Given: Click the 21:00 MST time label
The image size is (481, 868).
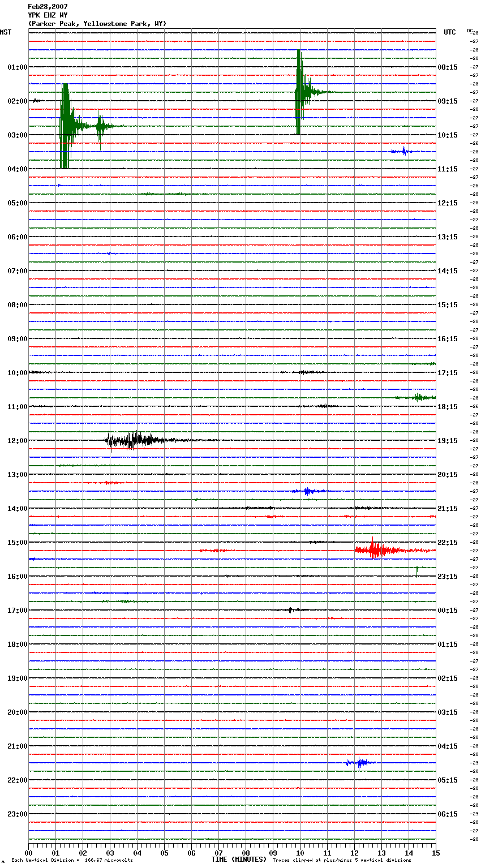Looking at the screenshot, I should click(x=18, y=746).
